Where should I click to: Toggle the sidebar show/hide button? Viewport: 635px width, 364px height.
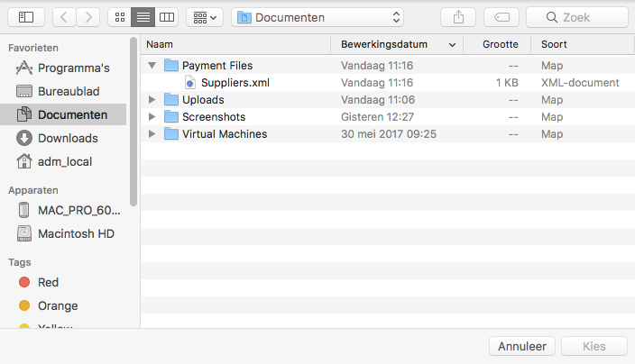(25, 17)
